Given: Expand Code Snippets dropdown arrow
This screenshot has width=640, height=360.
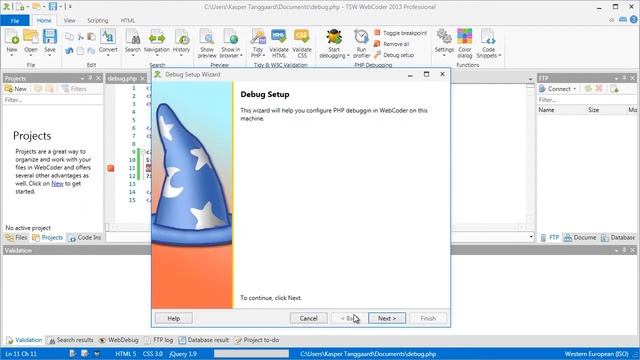Looking at the screenshot, I should coord(500,56).
